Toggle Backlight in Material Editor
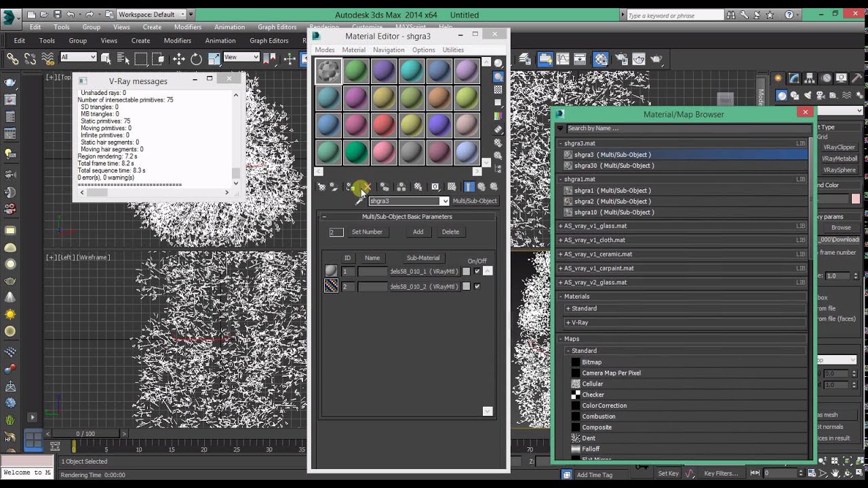This screenshot has height=488, width=868. tap(498, 76)
